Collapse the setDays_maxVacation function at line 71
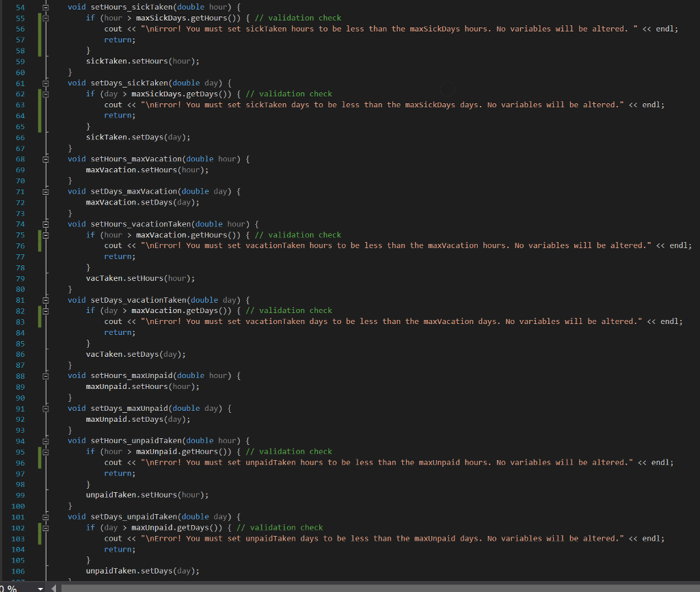 click(x=46, y=192)
